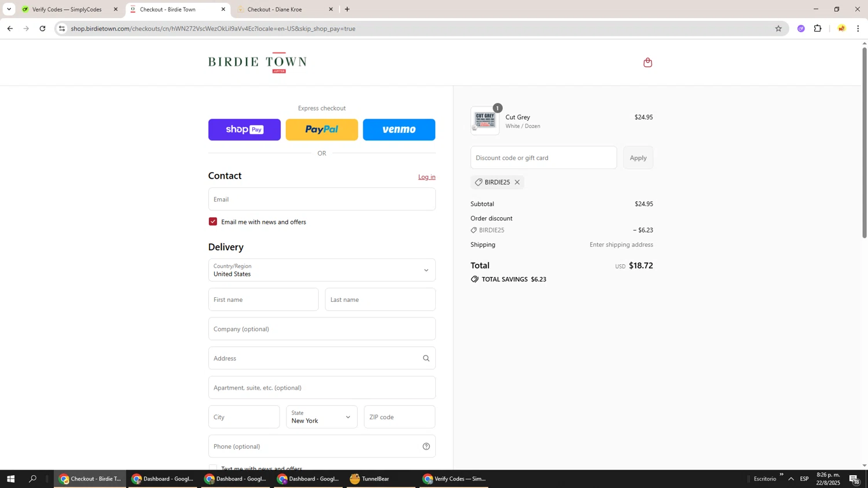The height and width of the screenshot is (488, 868).
Task: Click the Apply discount button
Action: [x=638, y=158]
